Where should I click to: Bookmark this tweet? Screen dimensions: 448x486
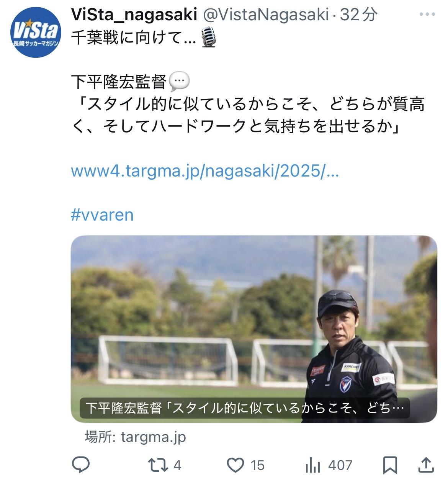(x=390, y=465)
